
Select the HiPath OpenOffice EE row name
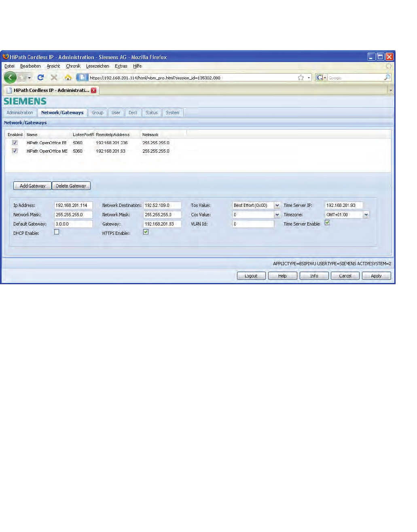[47, 143]
